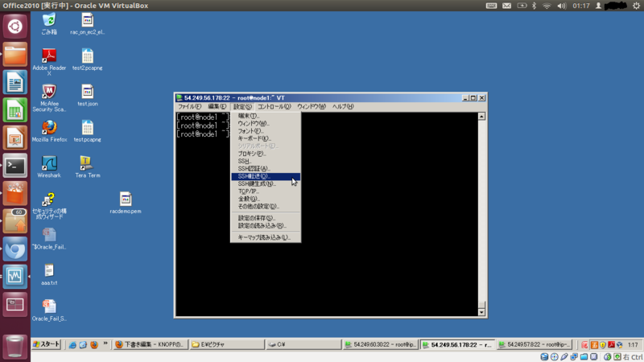Open the Terminal launcher icon
Viewport: 644px width, 362px height.
coord(15,166)
